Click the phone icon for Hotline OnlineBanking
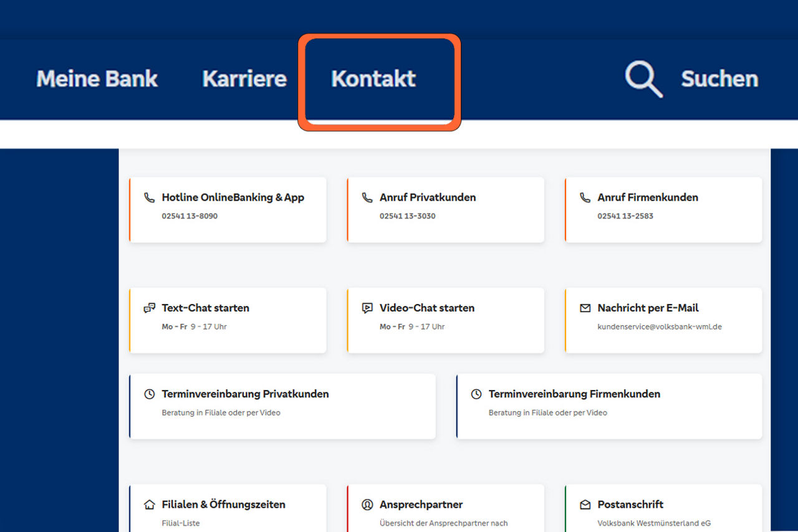 [x=149, y=197]
